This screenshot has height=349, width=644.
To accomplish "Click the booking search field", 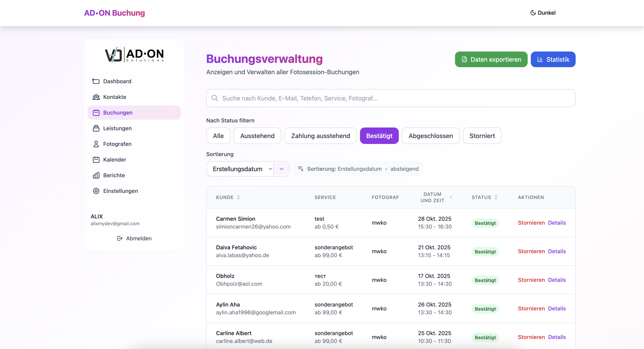I will coord(391,98).
